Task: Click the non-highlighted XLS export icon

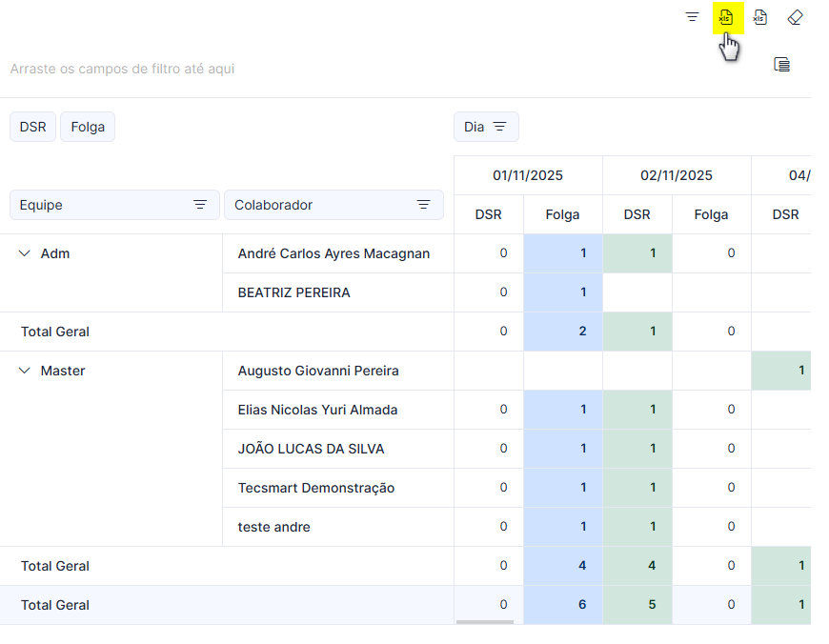Action: [x=760, y=17]
